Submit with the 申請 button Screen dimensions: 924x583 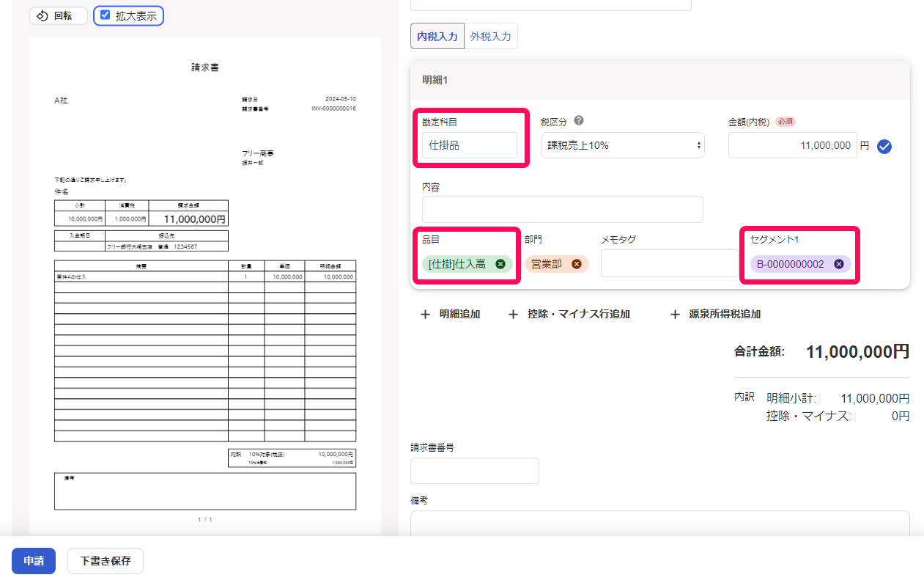[34, 561]
